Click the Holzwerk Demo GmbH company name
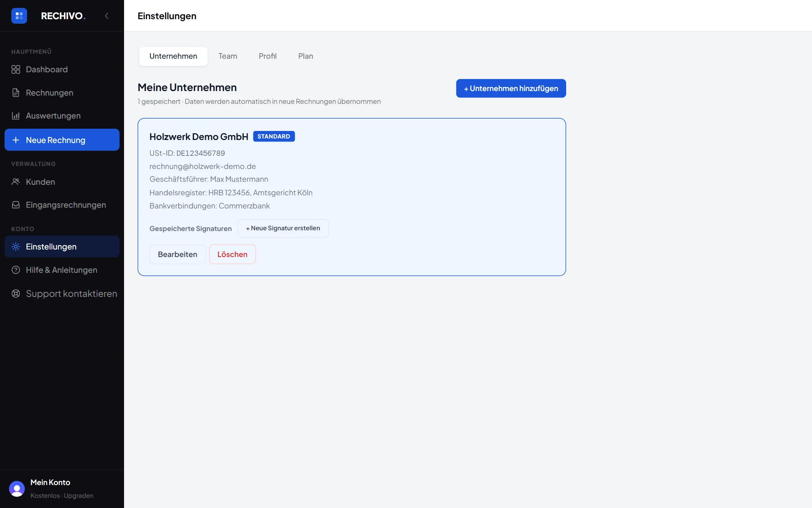The height and width of the screenshot is (508, 812). pyautogui.click(x=199, y=137)
